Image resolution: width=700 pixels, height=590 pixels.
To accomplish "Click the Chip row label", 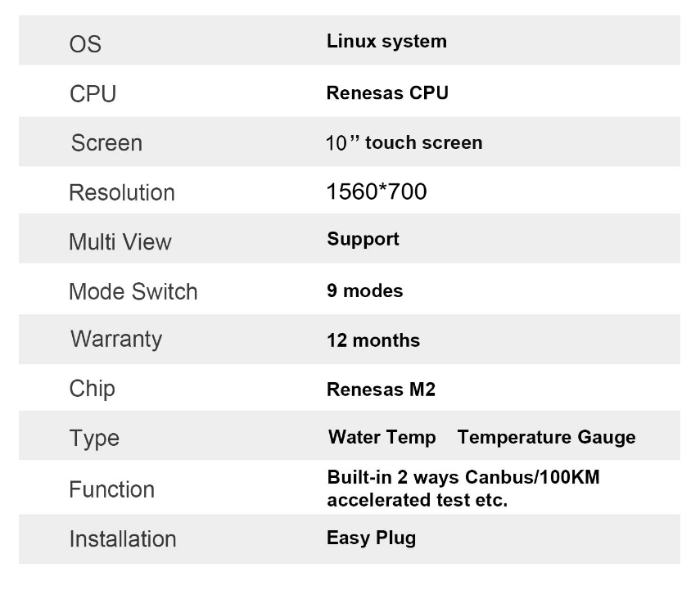I will click(x=92, y=389).
